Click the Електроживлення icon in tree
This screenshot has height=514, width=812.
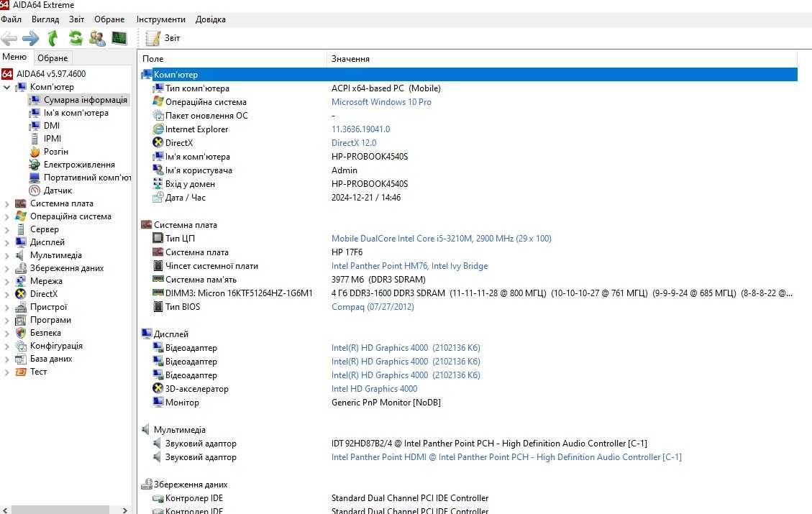[x=35, y=165]
